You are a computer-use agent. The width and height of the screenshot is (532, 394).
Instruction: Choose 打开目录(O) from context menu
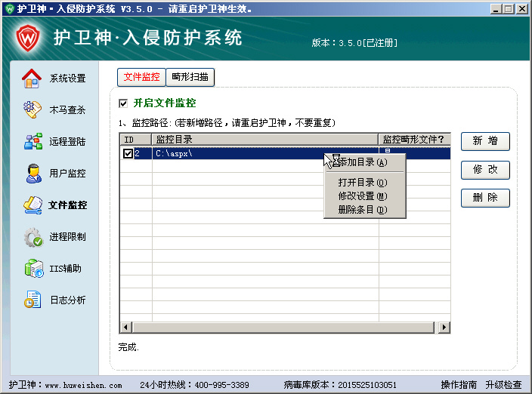point(365,183)
